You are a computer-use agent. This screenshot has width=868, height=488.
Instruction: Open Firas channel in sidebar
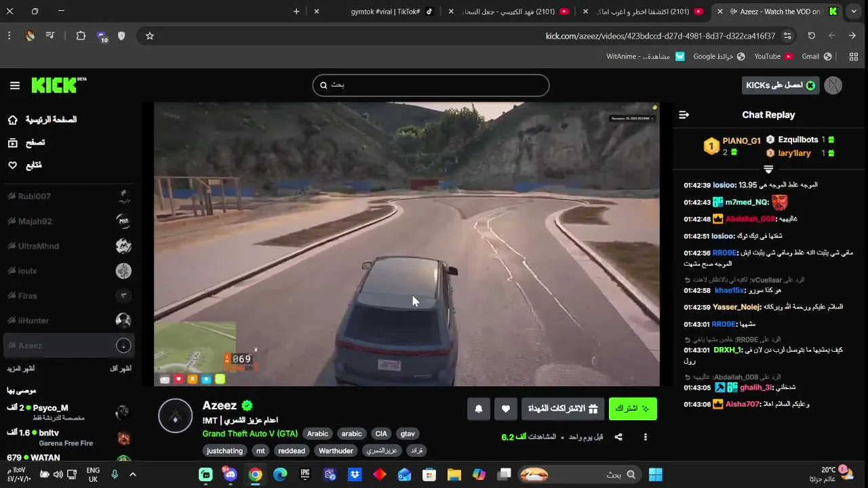tap(69, 296)
